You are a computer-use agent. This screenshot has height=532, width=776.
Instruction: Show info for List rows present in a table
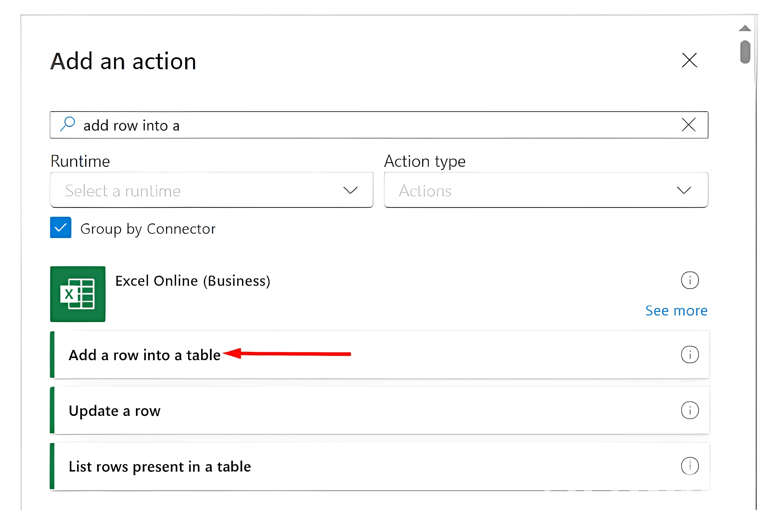[x=690, y=466]
